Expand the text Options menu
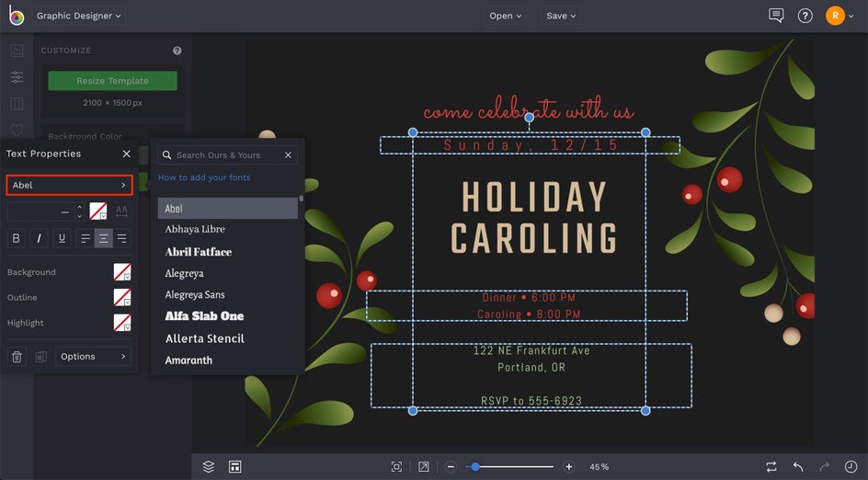This screenshot has width=868, height=480. [x=93, y=357]
